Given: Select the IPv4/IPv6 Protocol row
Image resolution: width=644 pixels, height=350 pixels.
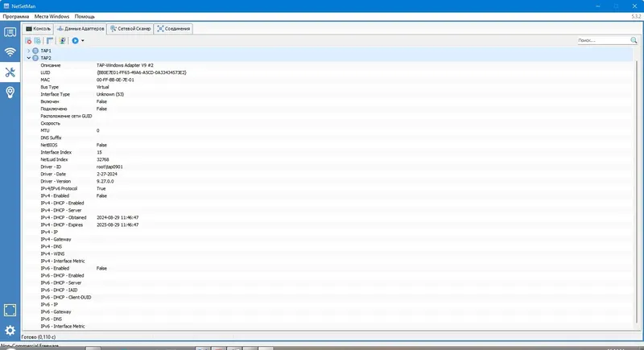Looking at the screenshot, I should [x=328, y=189].
